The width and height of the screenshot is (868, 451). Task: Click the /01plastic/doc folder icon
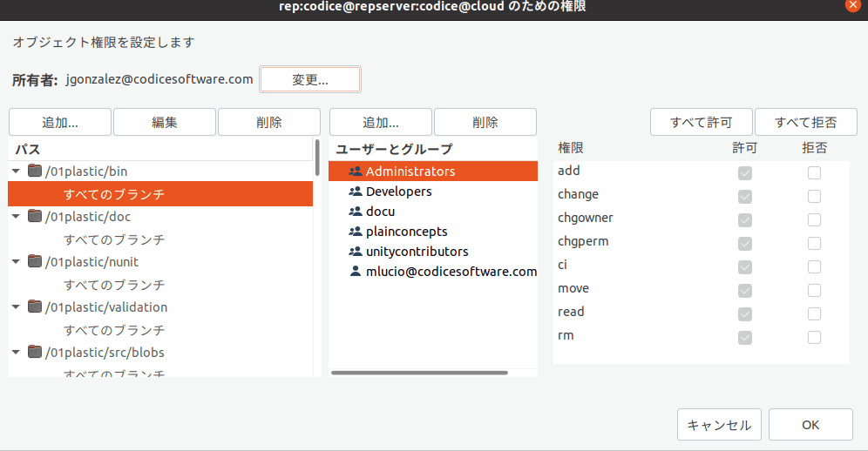[x=35, y=216]
